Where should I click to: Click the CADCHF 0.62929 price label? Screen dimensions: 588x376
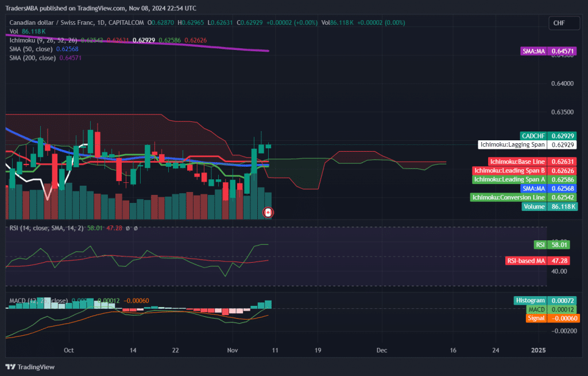(x=550, y=136)
